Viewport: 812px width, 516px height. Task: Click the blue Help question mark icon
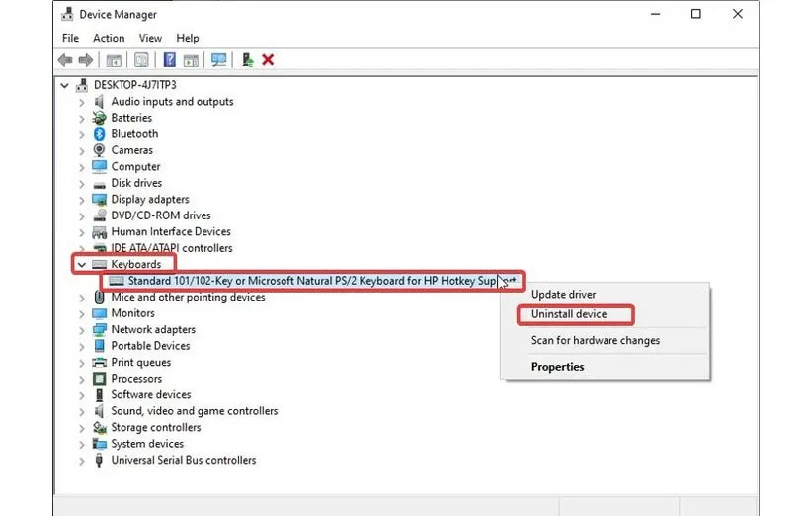[168, 60]
